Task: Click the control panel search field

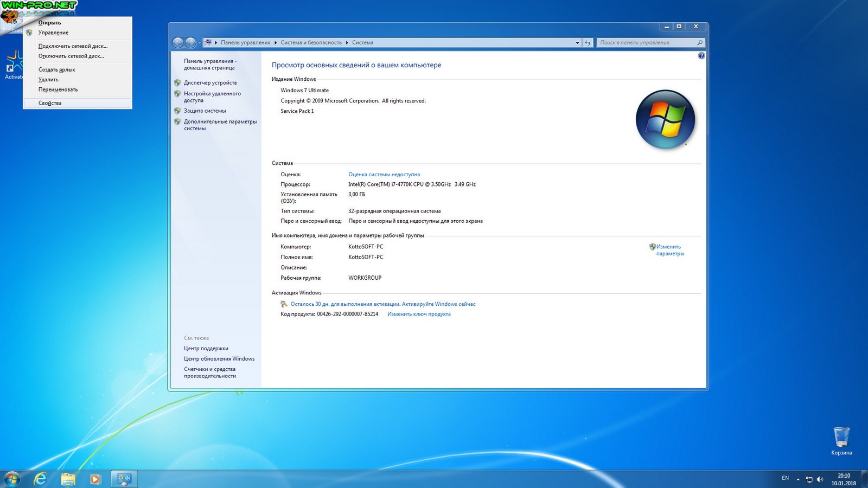Action: [646, 43]
